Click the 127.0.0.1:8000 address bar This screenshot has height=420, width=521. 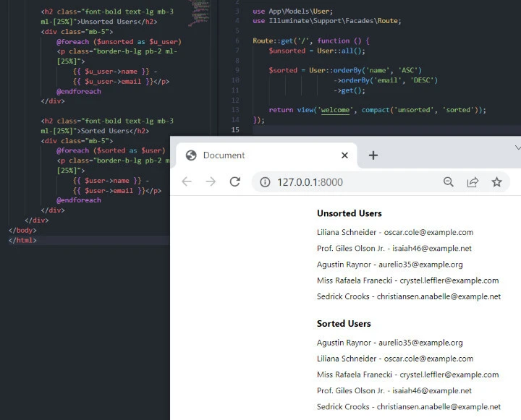347,182
